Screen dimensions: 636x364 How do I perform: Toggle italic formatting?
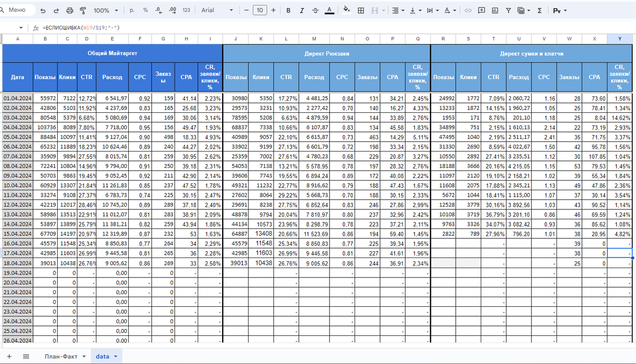pos(302,10)
